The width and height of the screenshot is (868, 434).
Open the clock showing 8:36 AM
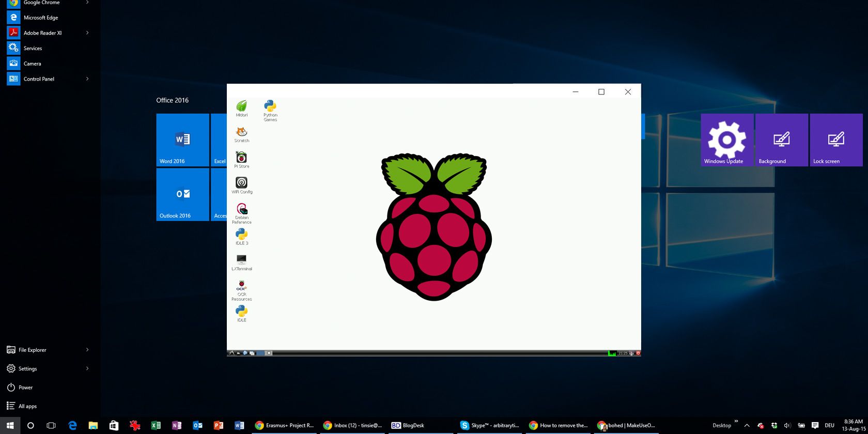tap(853, 426)
